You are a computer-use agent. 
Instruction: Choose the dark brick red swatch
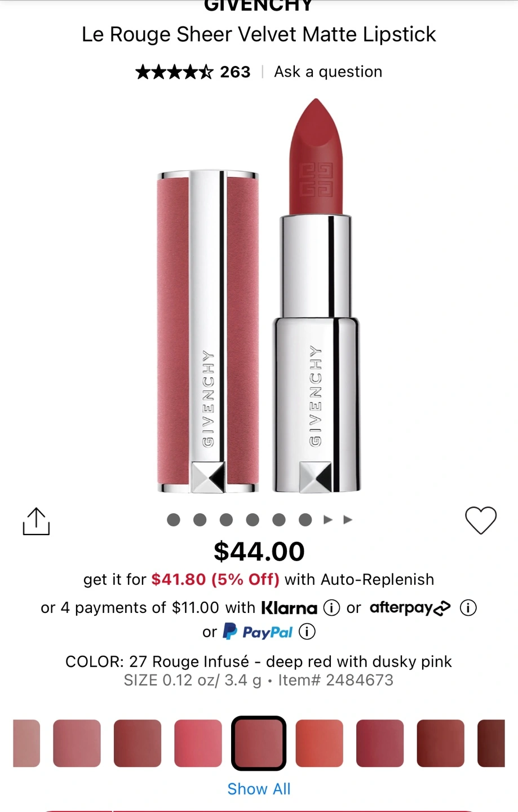point(441,743)
